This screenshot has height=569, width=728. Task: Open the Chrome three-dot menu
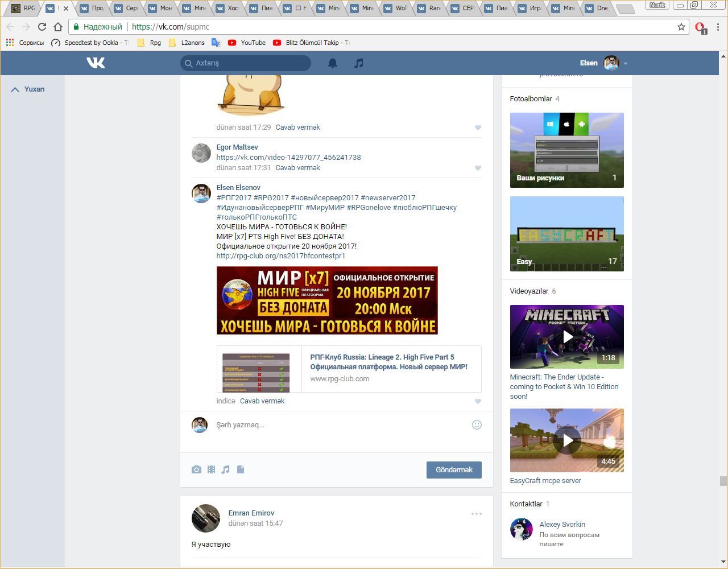pyautogui.click(x=718, y=27)
